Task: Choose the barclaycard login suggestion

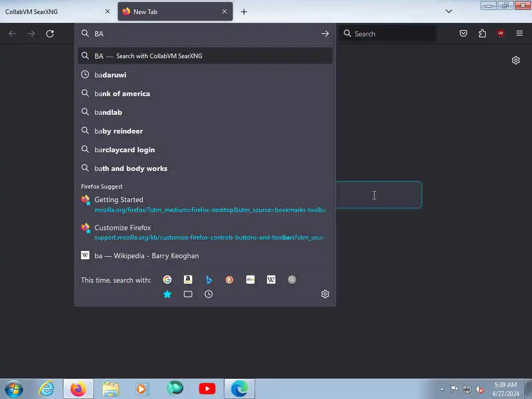Action: point(205,149)
